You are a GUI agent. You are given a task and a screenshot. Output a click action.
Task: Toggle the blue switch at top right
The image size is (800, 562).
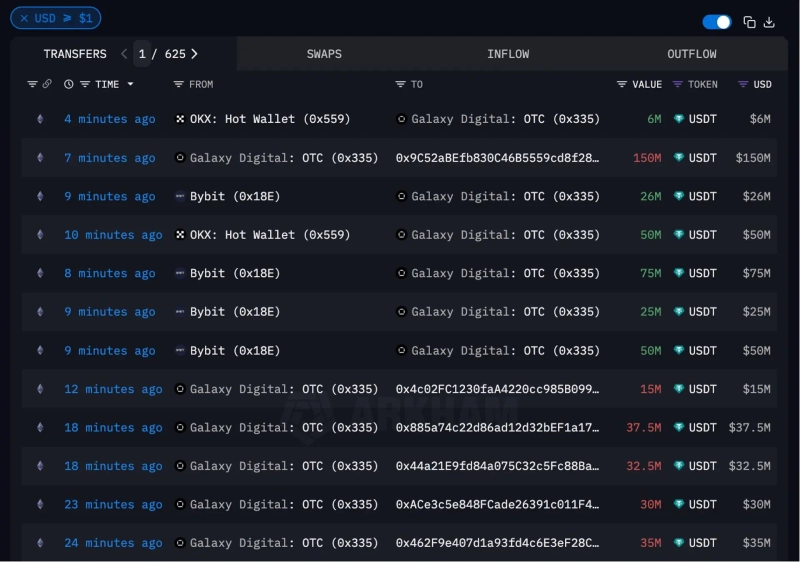click(716, 22)
